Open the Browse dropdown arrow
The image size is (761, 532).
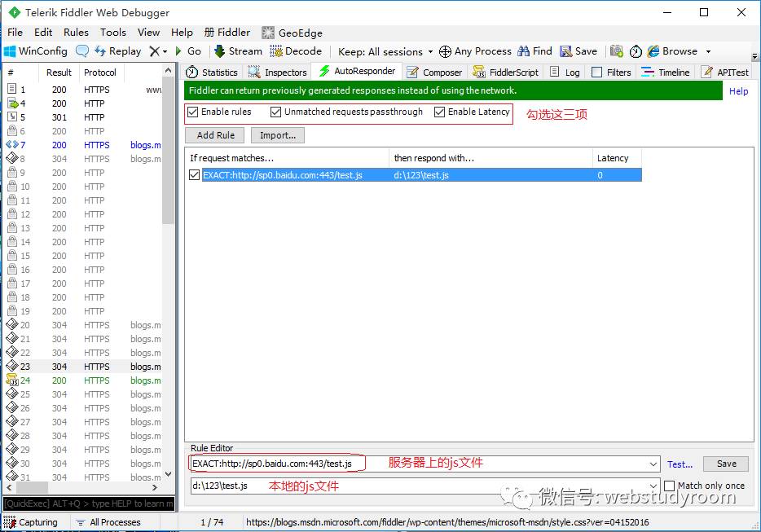(x=708, y=51)
